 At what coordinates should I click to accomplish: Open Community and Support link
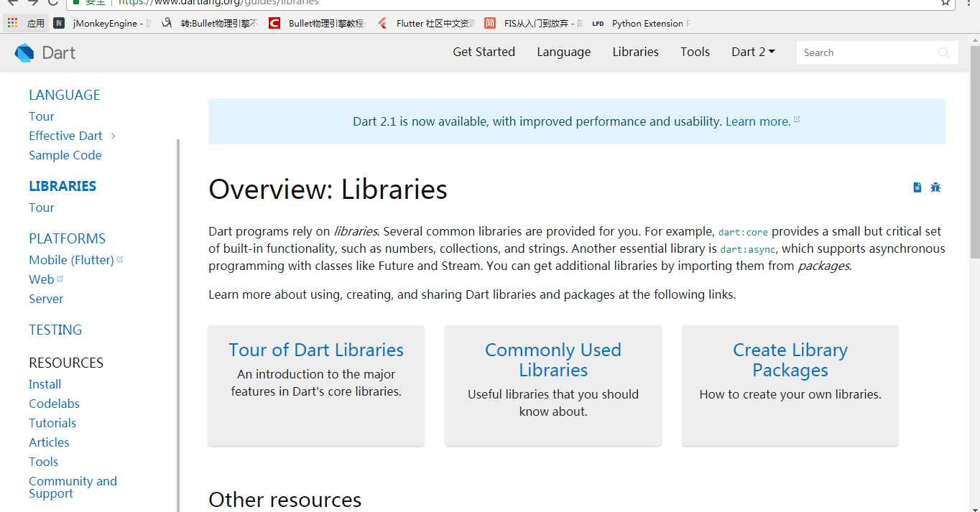73,487
